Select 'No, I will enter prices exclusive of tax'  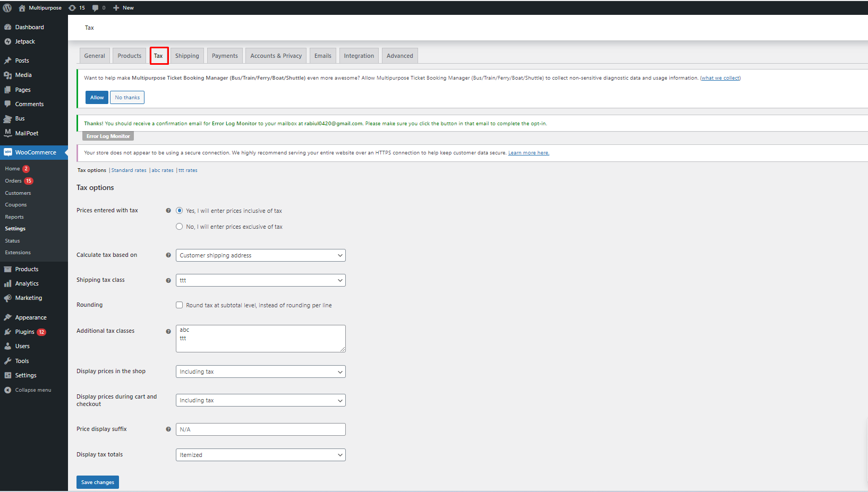[x=180, y=226]
